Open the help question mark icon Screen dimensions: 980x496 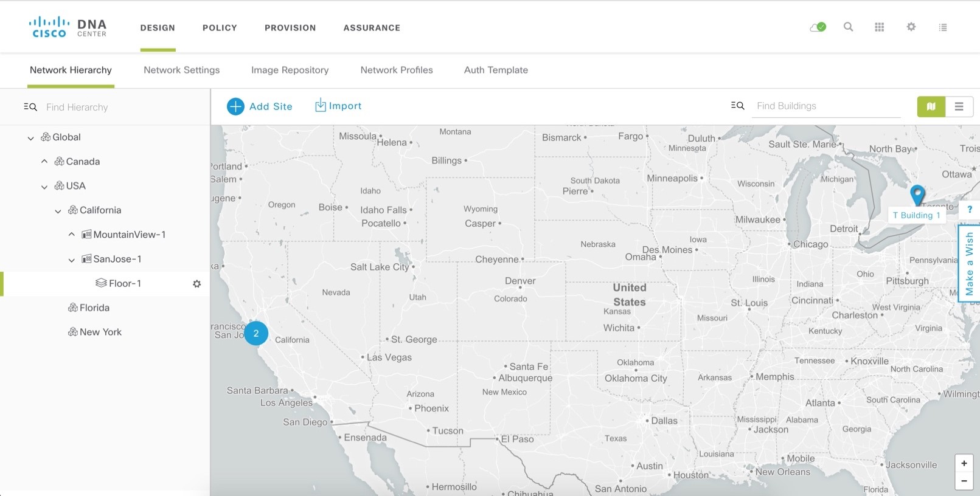tap(970, 210)
